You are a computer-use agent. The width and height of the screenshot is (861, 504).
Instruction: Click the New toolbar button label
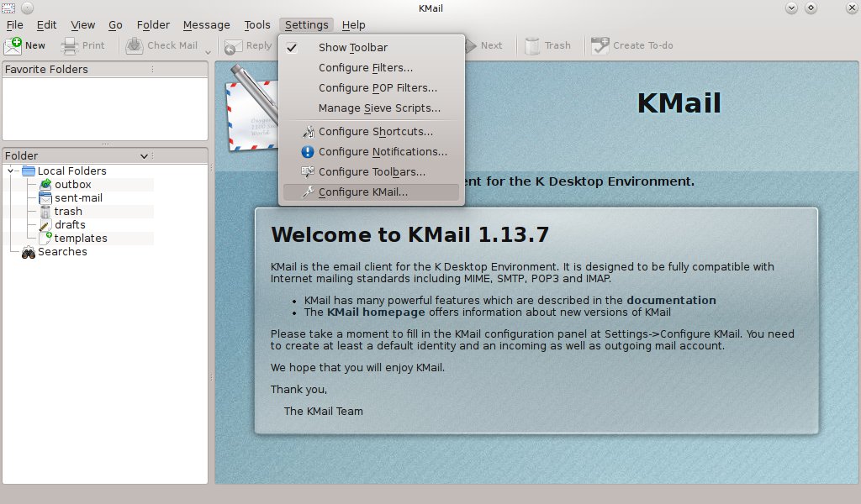35,45
